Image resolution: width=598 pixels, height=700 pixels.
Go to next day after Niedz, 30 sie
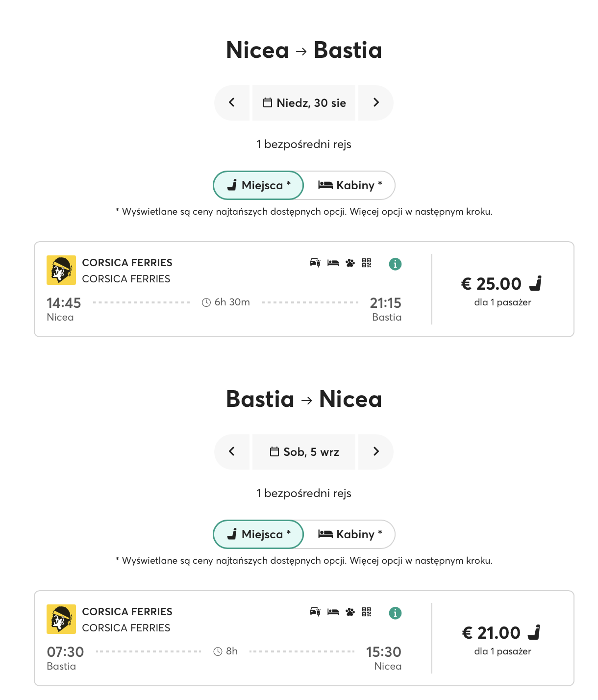[x=376, y=103]
